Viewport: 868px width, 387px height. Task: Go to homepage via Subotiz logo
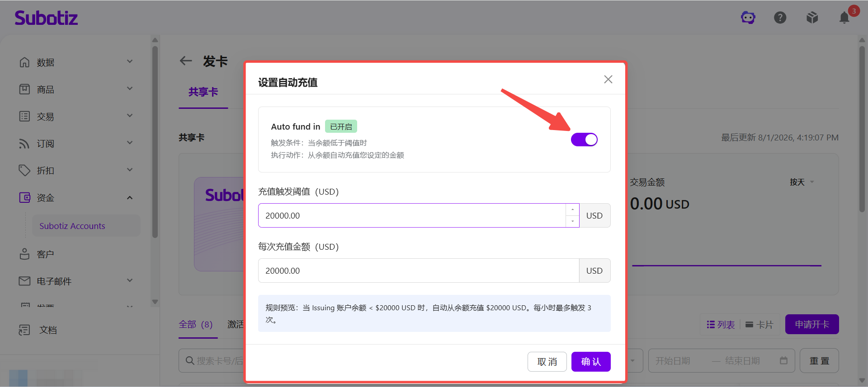pos(46,18)
